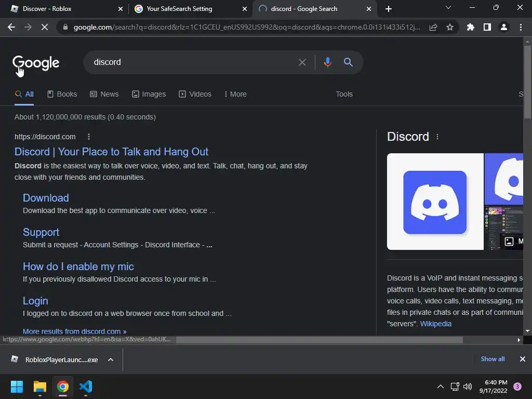Select the Videos search filter

pyautogui.click(x=195, y=94)
